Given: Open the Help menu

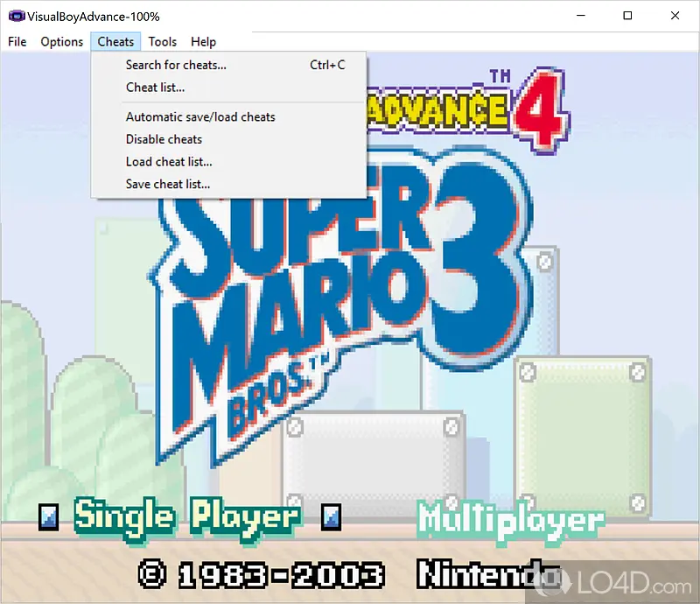Looking at the screenshot, I should click(203, 41).
